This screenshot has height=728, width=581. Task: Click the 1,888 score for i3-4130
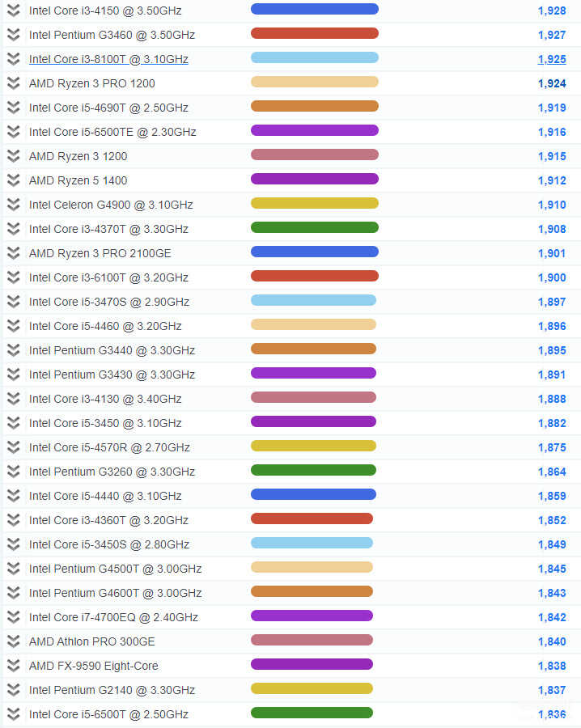pos(552,399)
